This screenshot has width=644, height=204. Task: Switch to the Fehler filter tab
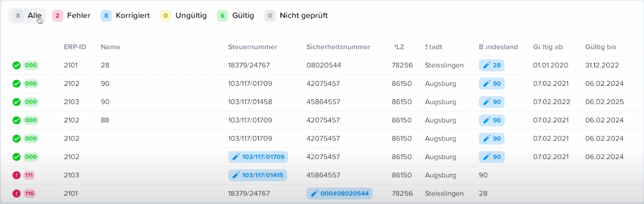click(71, 16)
